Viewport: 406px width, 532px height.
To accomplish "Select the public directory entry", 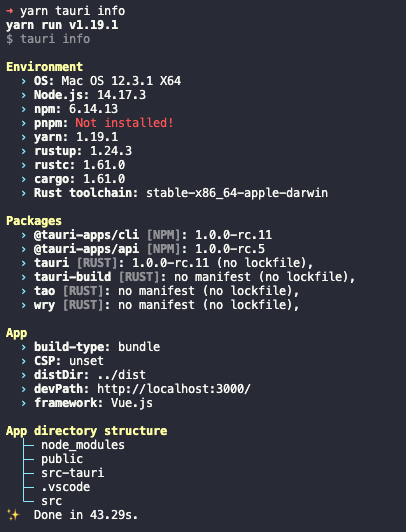I will [x=62, y=459].
